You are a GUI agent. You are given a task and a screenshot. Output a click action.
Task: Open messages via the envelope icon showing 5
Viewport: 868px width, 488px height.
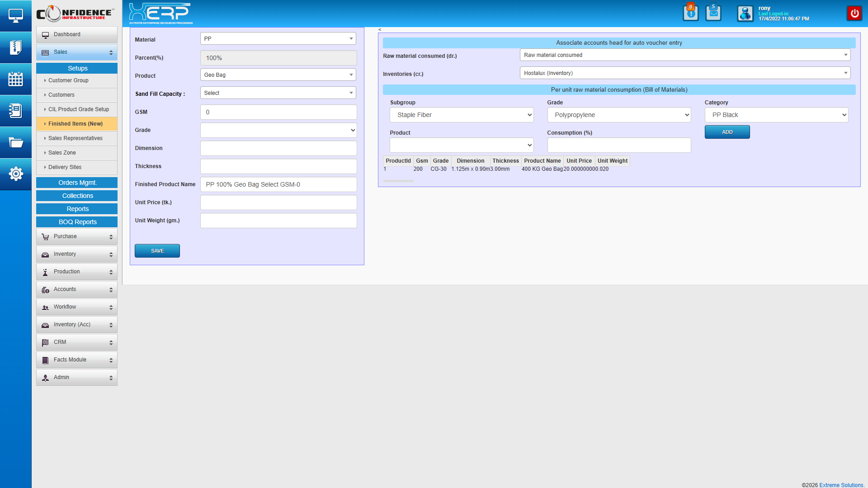tap(713, 13)
